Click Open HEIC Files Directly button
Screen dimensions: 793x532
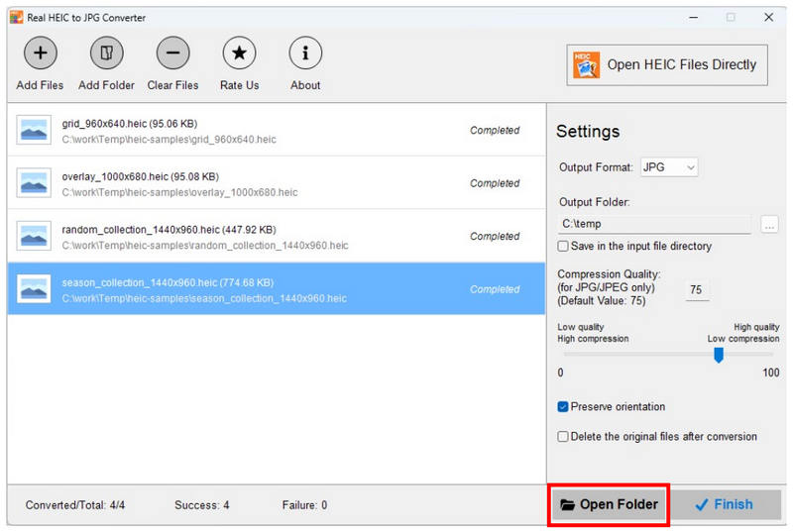667,65
